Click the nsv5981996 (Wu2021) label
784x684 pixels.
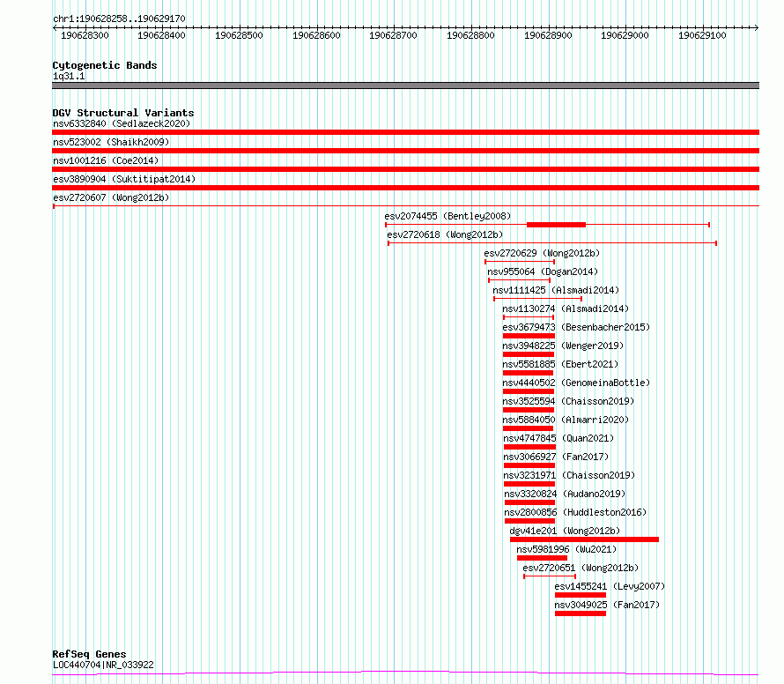pyautogui.click(x=566, y=549)
